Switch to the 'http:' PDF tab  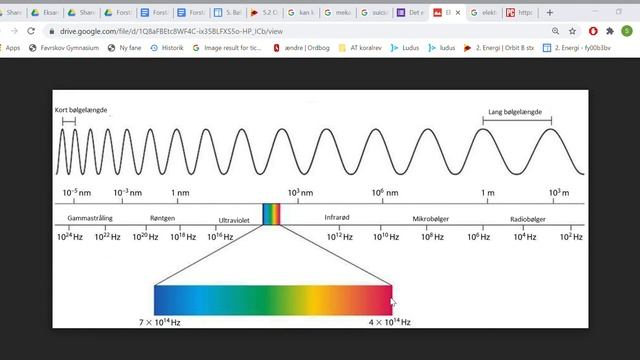click(520, 13)
